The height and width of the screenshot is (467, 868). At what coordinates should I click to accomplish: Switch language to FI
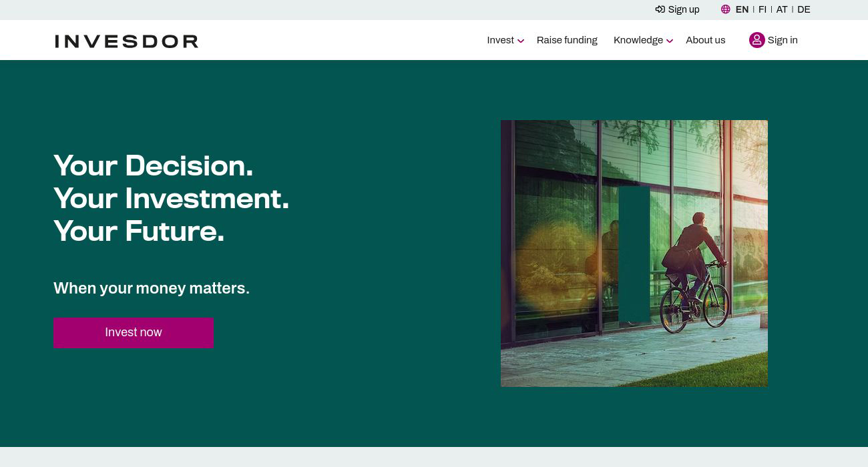point(763,9)
